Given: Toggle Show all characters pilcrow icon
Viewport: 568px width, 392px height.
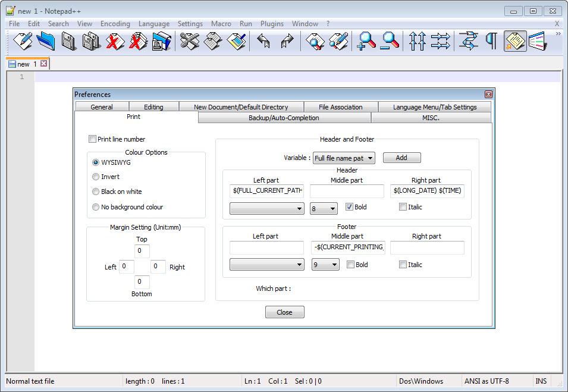Looking at the screenshot, I should click(x=491, y=41).
